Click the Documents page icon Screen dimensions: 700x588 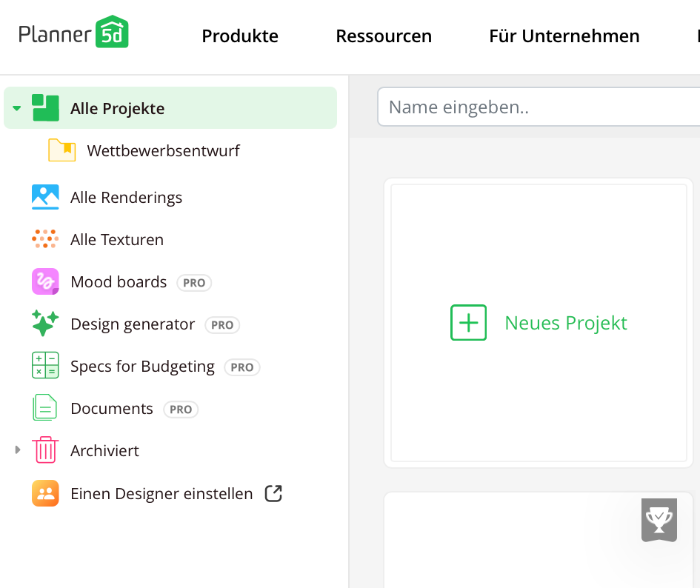(x=45, y=408)
